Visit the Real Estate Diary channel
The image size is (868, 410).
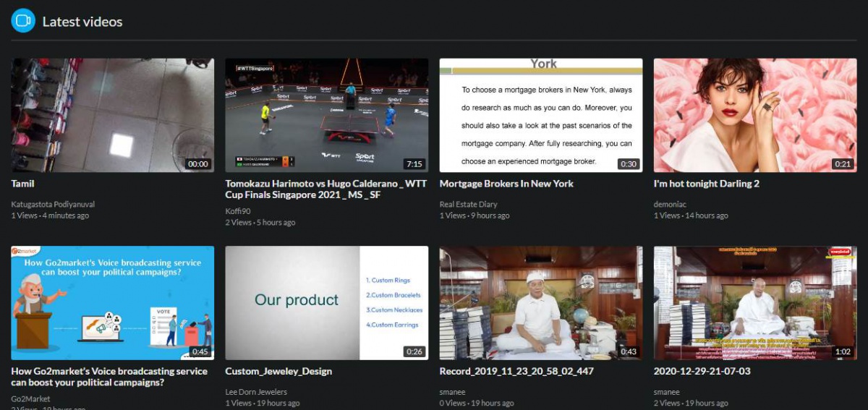(468, 205)
